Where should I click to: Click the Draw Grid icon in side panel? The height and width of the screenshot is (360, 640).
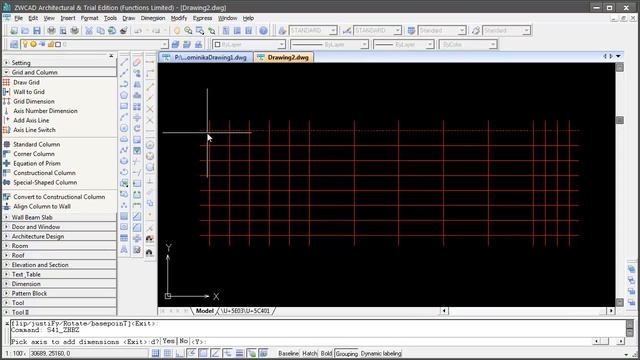[6, 82]
